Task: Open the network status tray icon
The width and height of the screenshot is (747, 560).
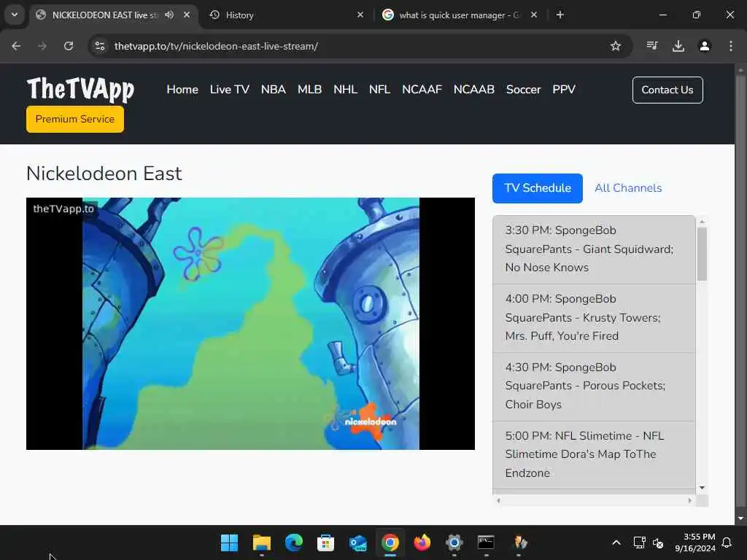Action: 639,542
